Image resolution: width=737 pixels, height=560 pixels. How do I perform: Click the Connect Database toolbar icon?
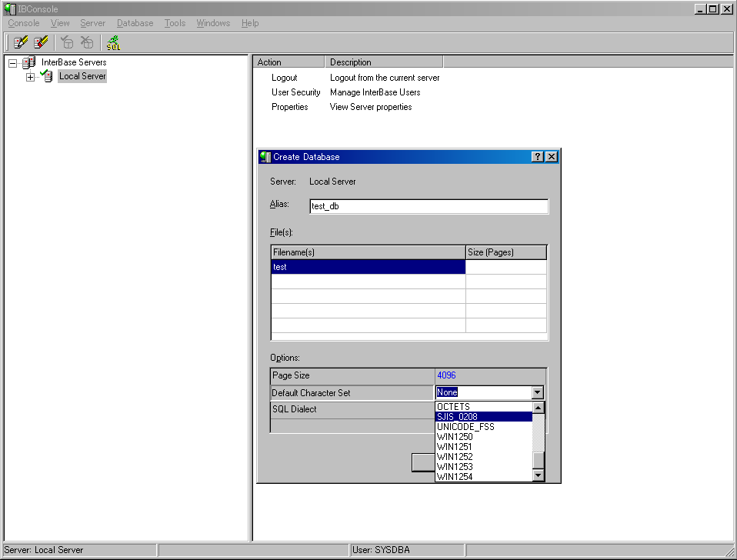click(x=68, y=42)
